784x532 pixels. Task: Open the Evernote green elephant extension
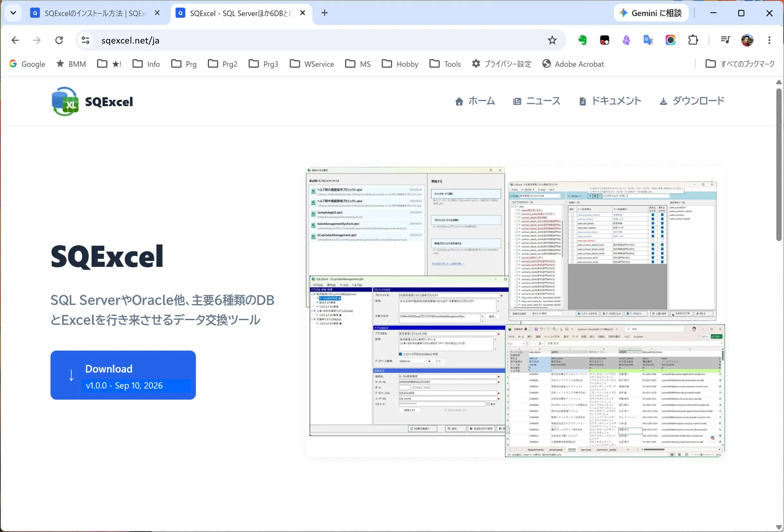click(x=582, y=40)
